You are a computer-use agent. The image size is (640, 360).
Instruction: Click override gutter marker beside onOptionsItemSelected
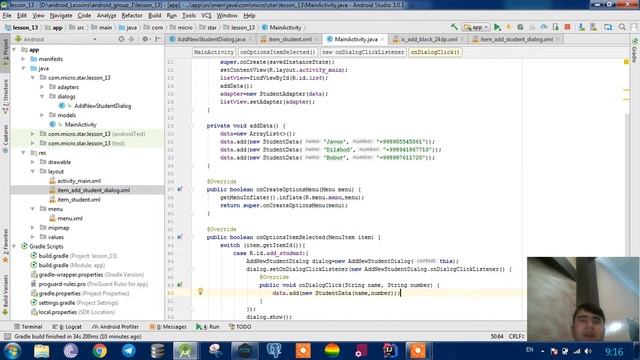[180, 237]
